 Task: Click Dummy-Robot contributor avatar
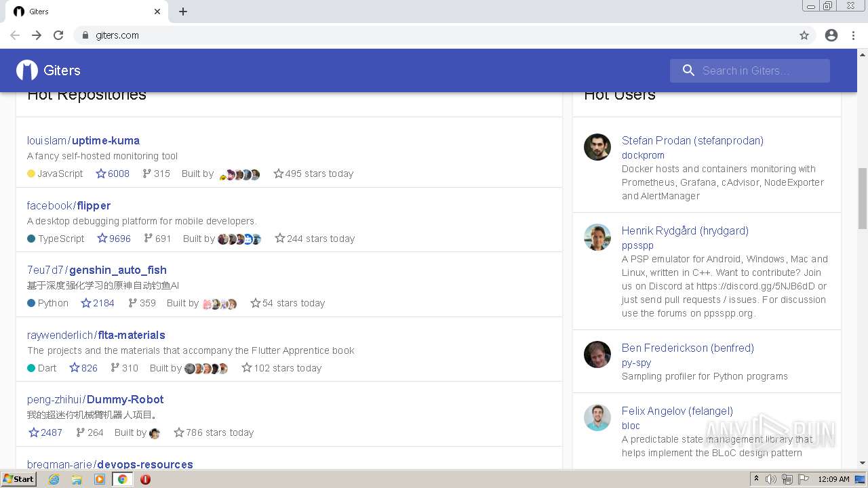(155, 433)
